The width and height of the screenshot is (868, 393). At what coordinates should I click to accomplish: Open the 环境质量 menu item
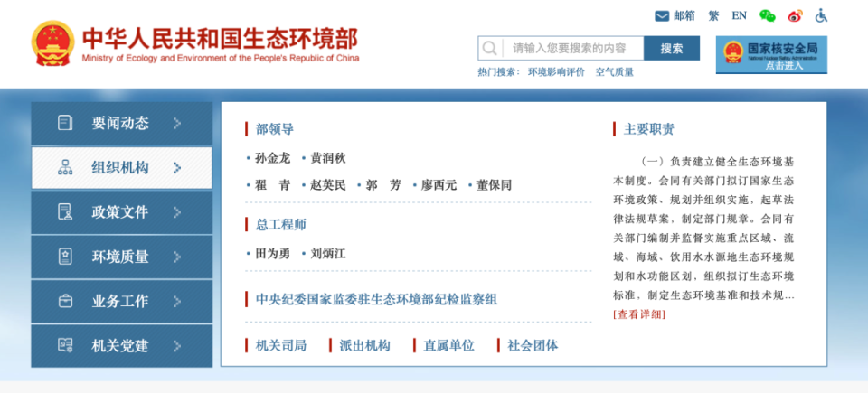pyautogui.click(x=122, y=257)
